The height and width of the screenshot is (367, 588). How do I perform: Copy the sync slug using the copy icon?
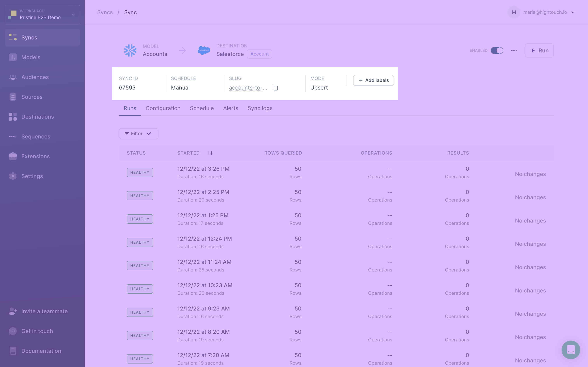[x=275, y=88]
